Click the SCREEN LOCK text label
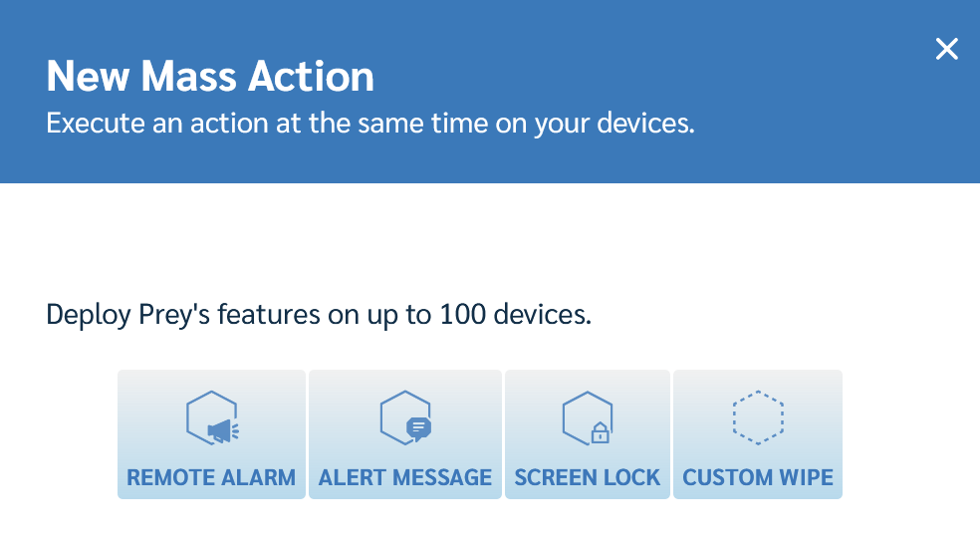Viewport: 980px width, 546px height. point(588,478)
